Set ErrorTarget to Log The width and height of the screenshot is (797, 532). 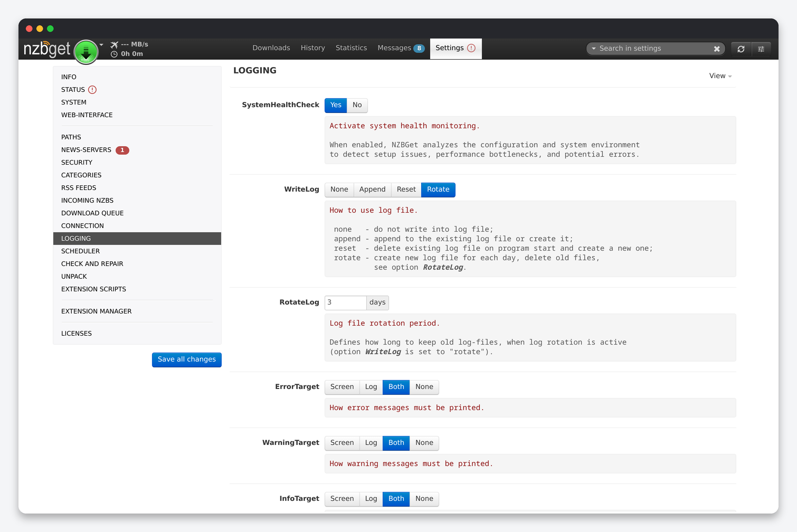(371, 387)
